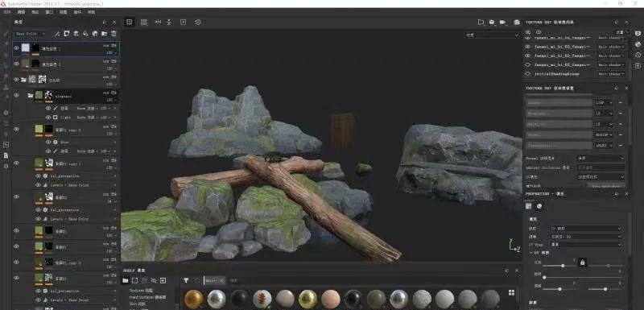Delete layer with the trash icon
644x310 pixels.
tap(114, 34)
